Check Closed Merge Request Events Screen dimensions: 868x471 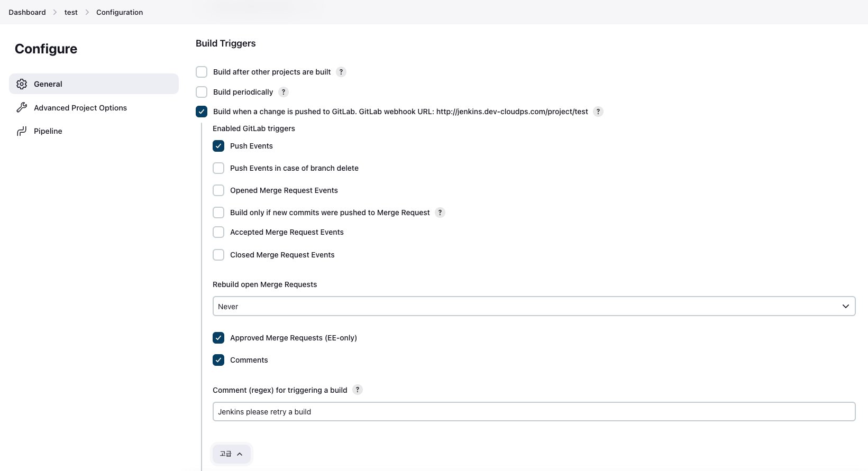[218, 255]
